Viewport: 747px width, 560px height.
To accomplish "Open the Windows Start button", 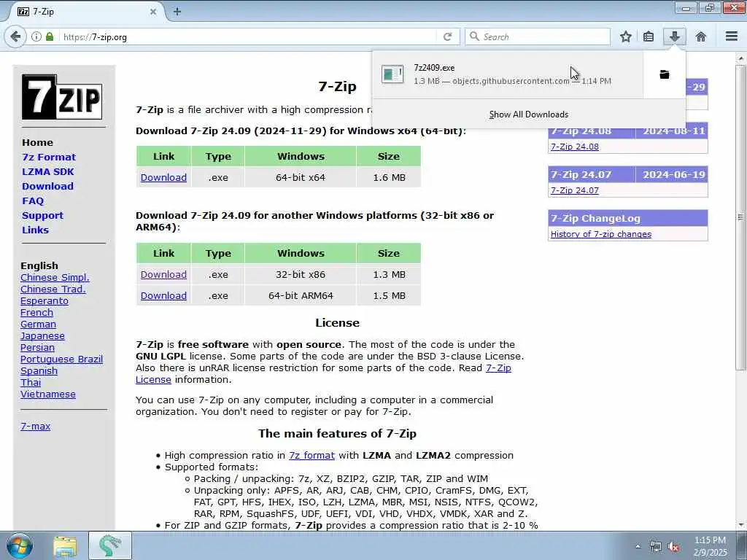I will [x=20, y=545].
